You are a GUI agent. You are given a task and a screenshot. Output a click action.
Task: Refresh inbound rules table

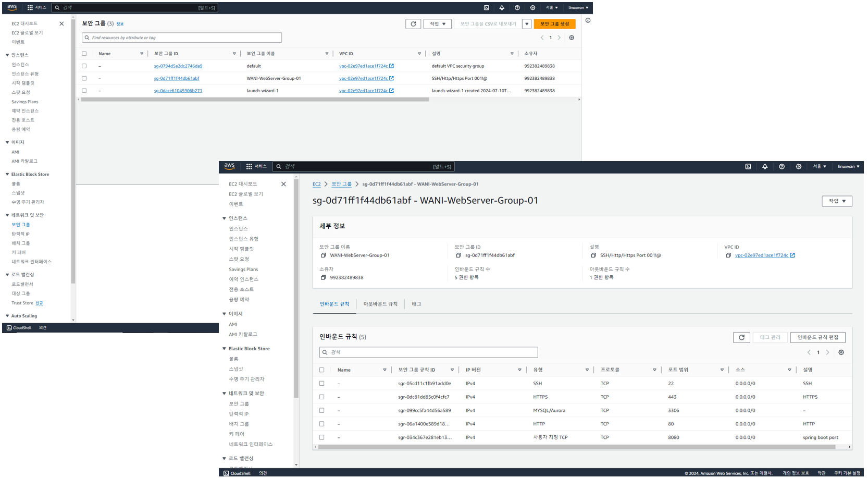point(741,337)
